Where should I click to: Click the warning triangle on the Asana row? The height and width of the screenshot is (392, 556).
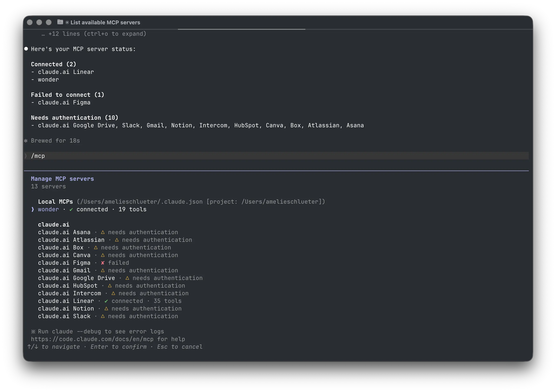[103, 232]
